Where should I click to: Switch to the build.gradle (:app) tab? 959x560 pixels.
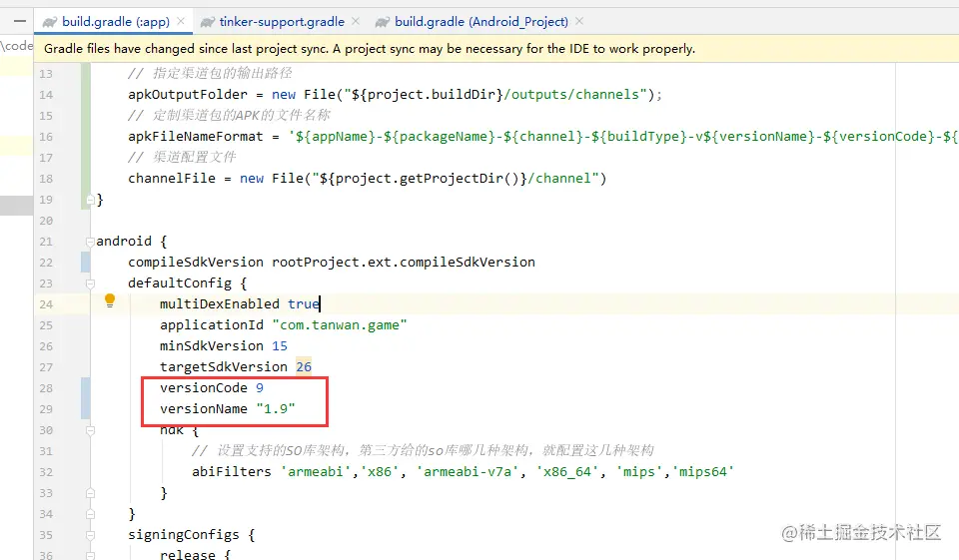point(115,21)
